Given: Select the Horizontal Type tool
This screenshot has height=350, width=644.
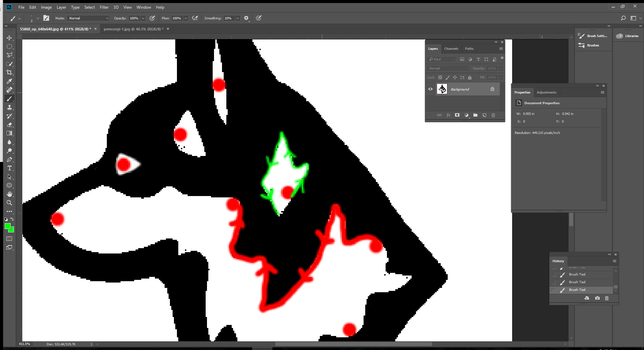Looking at the screenshot, I should tap(9, 168).
